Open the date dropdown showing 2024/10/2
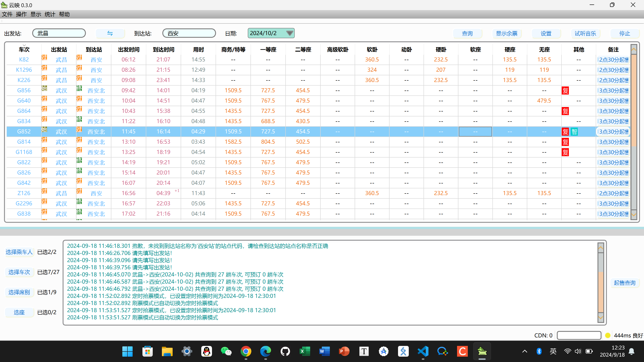The height and width of the screenshot is (362, 644). 290,33
